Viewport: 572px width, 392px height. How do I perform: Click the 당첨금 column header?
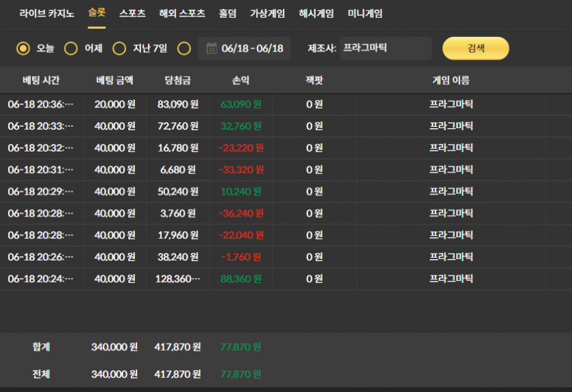177,80
